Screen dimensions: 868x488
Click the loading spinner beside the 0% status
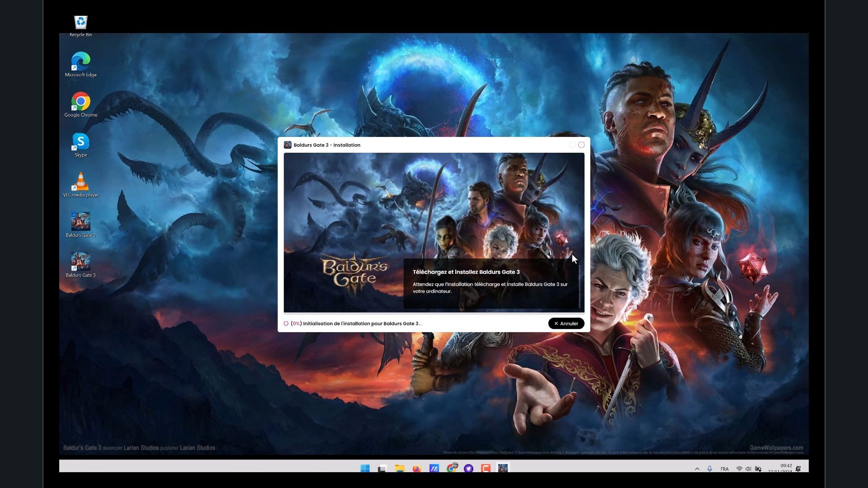pyautogui.click(x=286, y=324)
